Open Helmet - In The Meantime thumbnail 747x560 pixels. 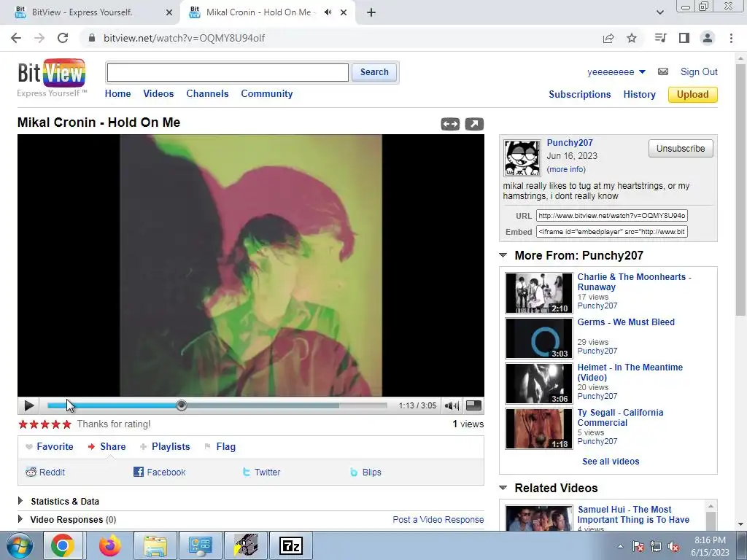click(539, 384)
